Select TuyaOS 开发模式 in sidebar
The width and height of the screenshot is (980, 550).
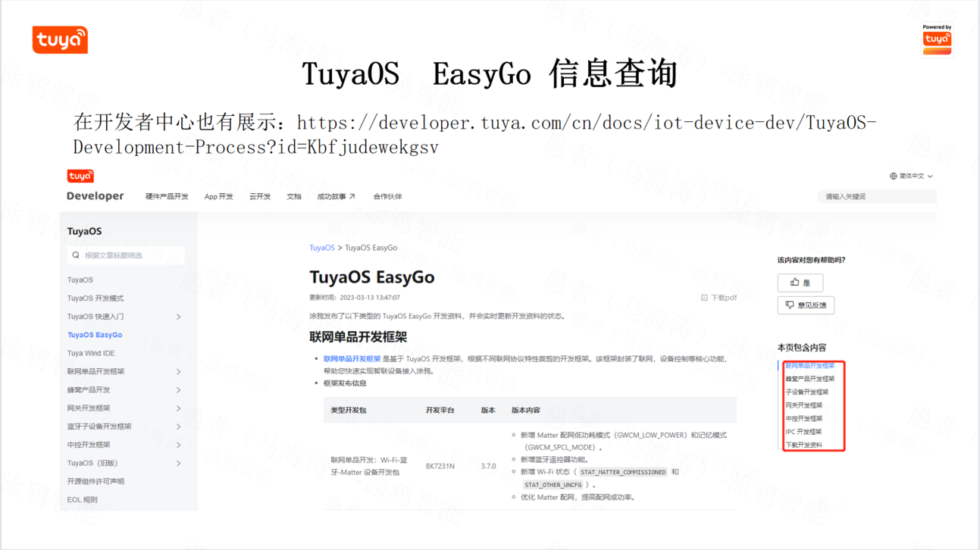tap(95, 298)
